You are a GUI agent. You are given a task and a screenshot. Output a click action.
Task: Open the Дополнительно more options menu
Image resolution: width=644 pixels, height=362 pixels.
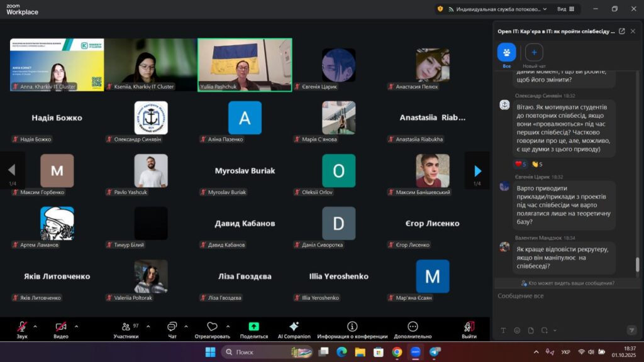point(413,327)
